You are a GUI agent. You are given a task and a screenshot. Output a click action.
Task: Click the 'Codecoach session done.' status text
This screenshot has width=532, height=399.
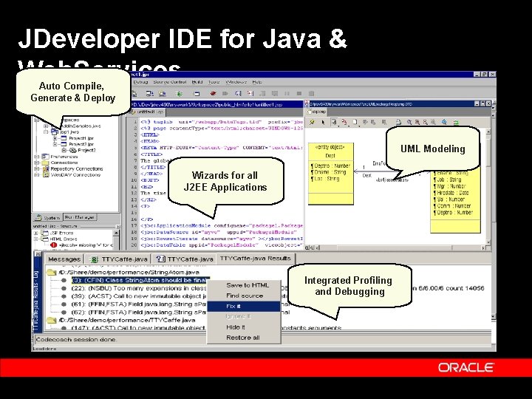tap(76, 339)
